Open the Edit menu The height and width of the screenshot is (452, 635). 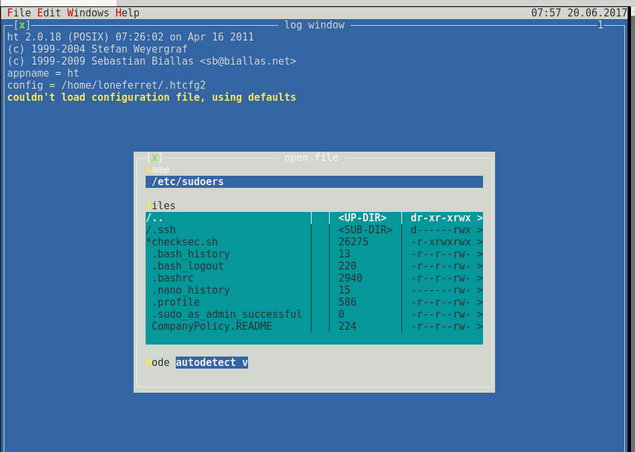(50, 13)
